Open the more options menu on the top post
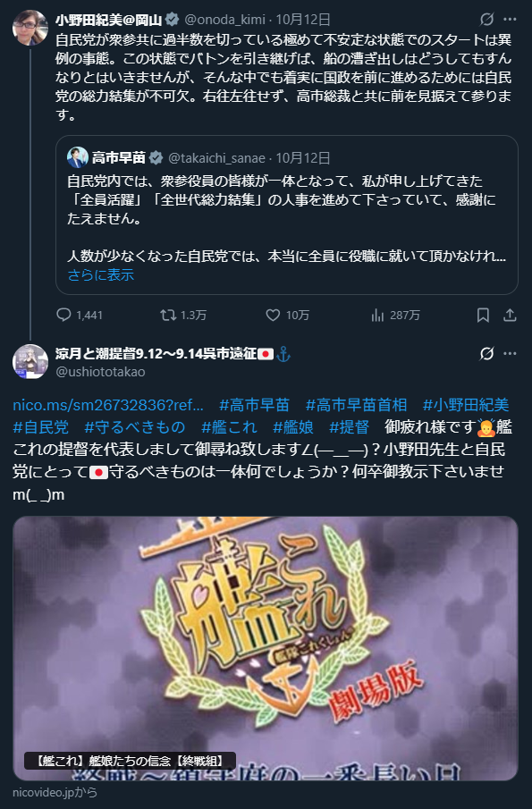The width and height of the screenshot is (532, 809). point(510,20)
